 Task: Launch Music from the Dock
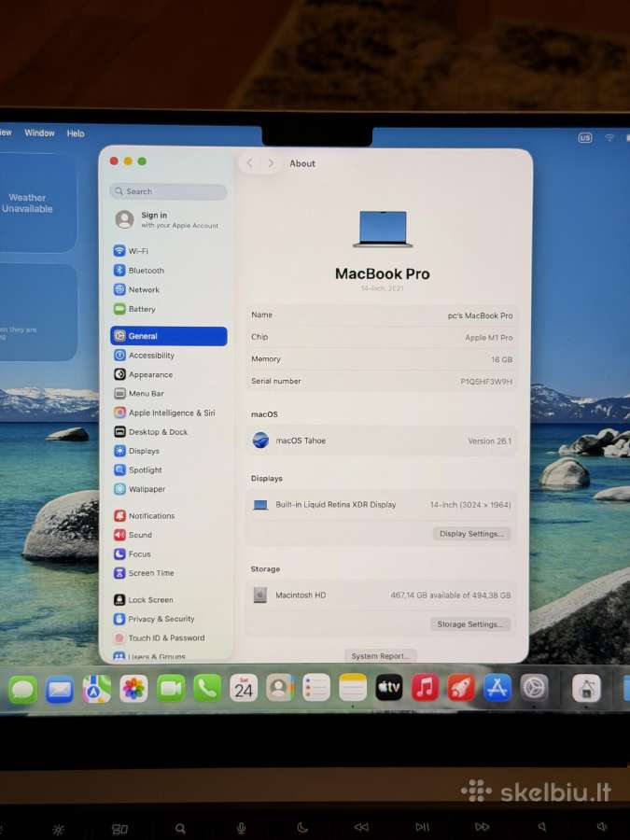click(x=425, y=688)
